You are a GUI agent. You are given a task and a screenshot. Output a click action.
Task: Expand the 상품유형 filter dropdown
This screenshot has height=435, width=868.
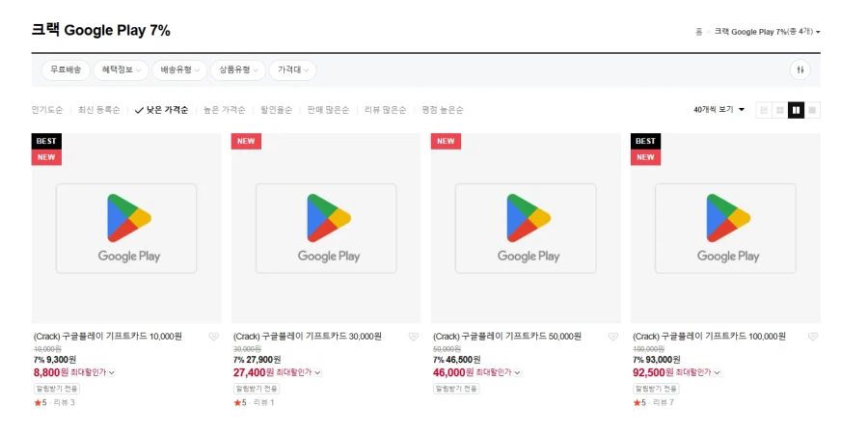238,69
